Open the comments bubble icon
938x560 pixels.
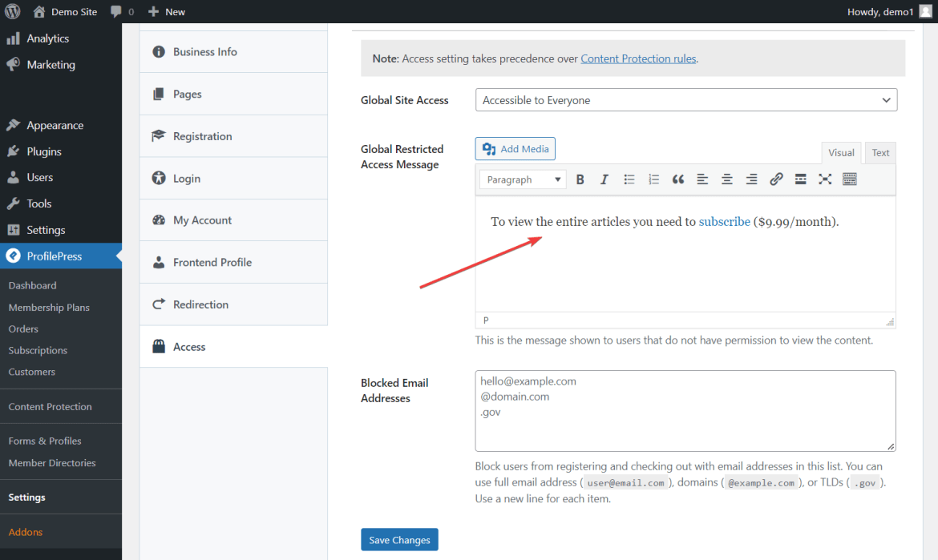(x=116, y=11)
